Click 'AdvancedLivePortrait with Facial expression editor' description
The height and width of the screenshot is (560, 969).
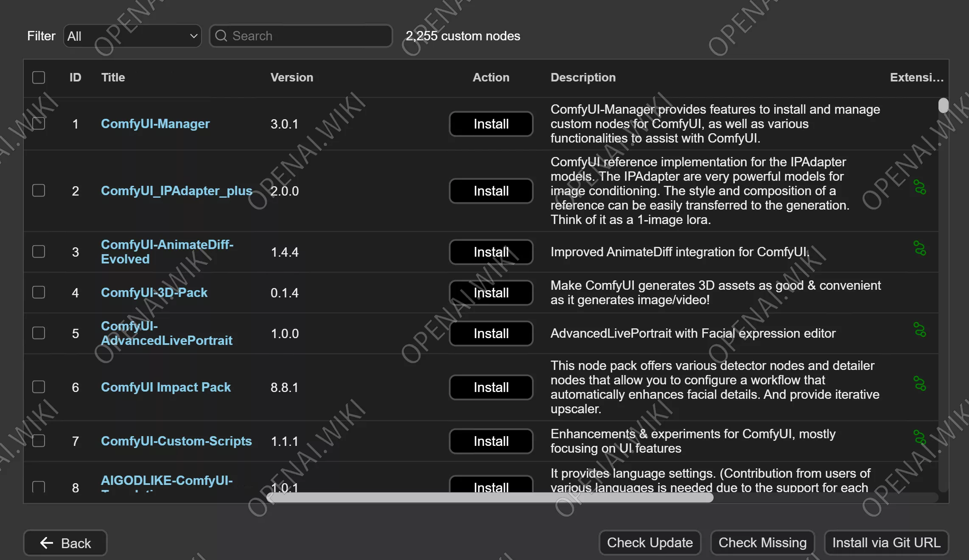(693, 333)
